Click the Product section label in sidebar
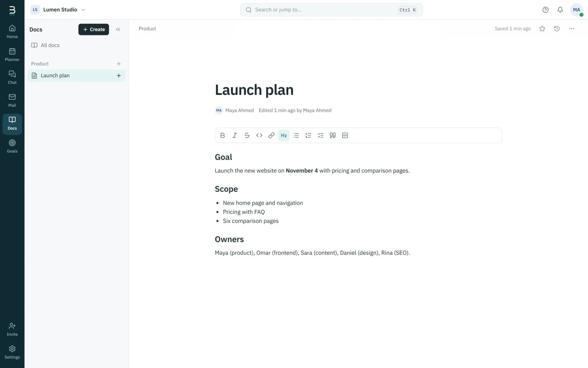 40,64
